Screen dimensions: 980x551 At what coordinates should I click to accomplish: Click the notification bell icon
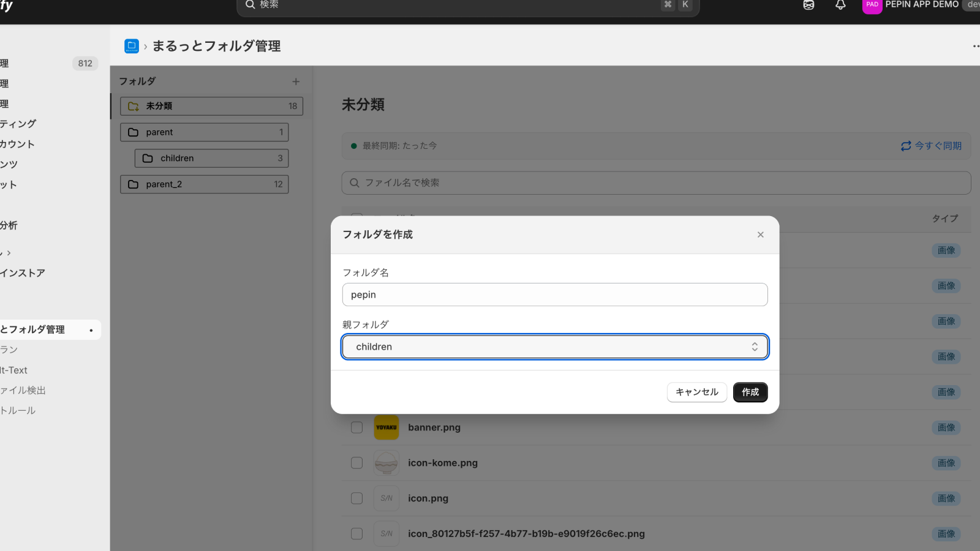(x=840, y=5)
